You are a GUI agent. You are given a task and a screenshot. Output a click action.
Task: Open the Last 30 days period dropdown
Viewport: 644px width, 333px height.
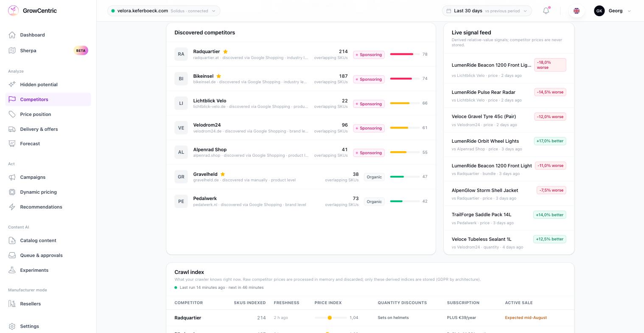click(x=487, y=11)
